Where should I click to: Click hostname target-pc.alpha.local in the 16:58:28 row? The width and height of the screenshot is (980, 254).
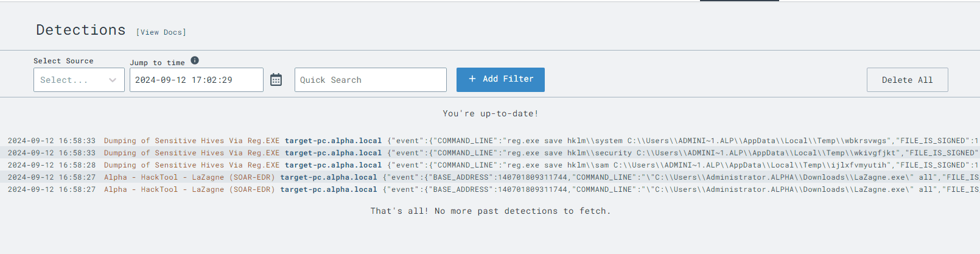(333, 165)
